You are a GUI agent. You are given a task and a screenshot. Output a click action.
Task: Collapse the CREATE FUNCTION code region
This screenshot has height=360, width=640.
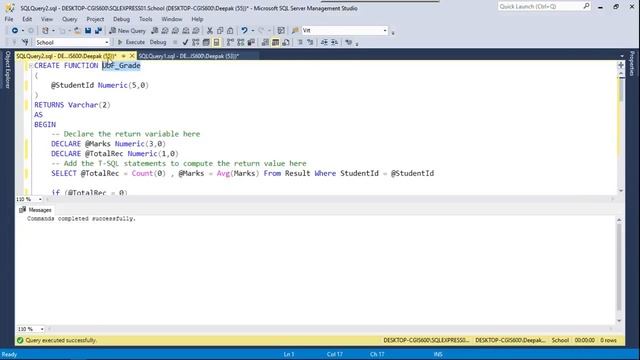(31, 66)
